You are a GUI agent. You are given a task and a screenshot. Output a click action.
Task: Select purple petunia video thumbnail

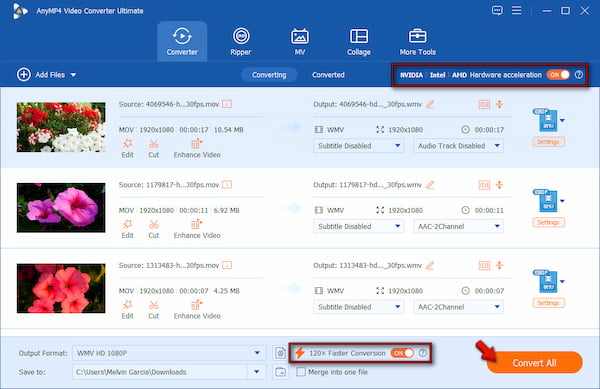coord(61,208)
